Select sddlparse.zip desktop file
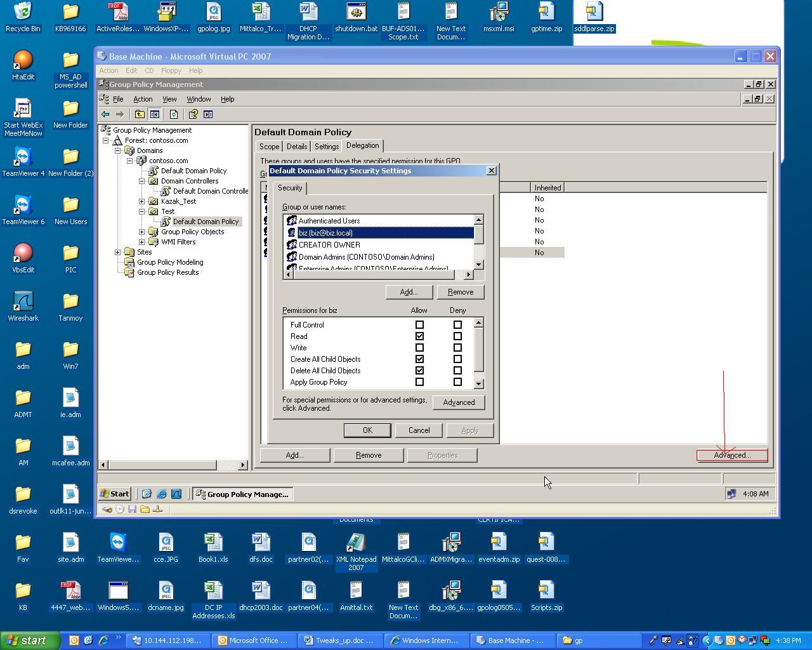The image size is (812, 650). click(x=594, y=17)
